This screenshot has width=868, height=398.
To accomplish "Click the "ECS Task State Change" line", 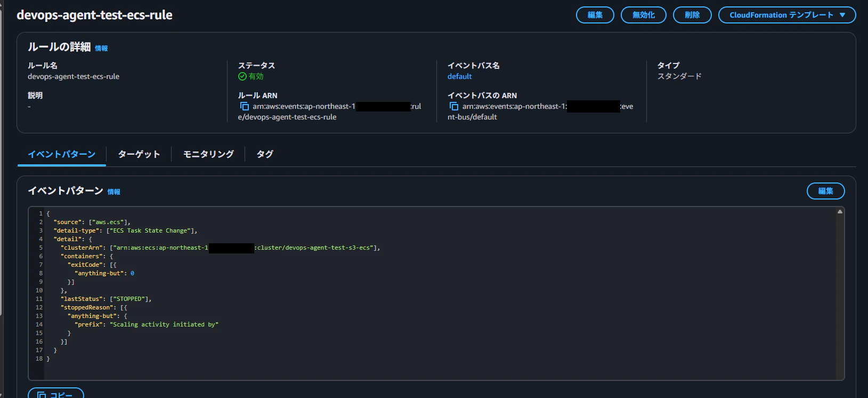I will click(126, 230).
